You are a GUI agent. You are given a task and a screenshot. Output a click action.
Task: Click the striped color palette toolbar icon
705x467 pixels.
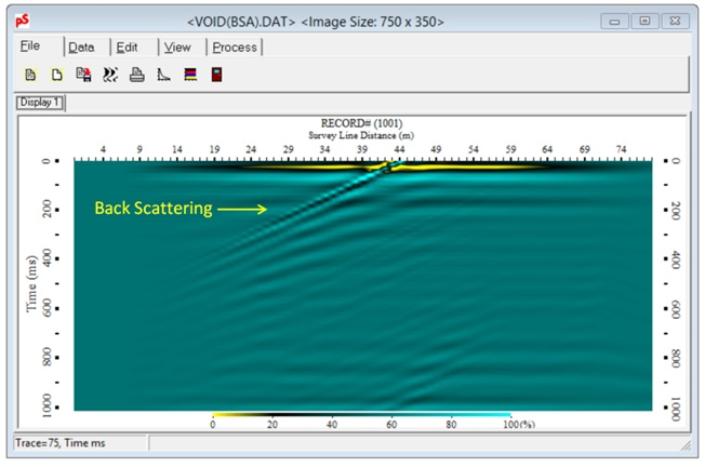(x=190, y=74)
